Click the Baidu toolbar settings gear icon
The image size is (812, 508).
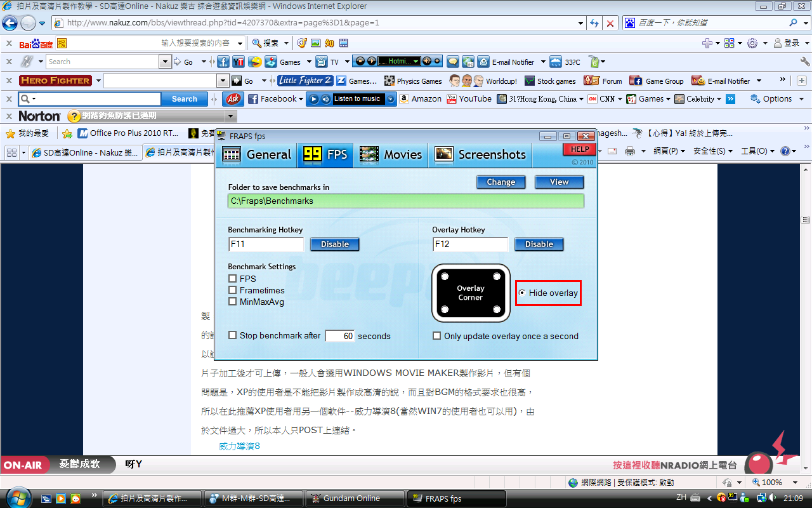[x=752, y=43]
